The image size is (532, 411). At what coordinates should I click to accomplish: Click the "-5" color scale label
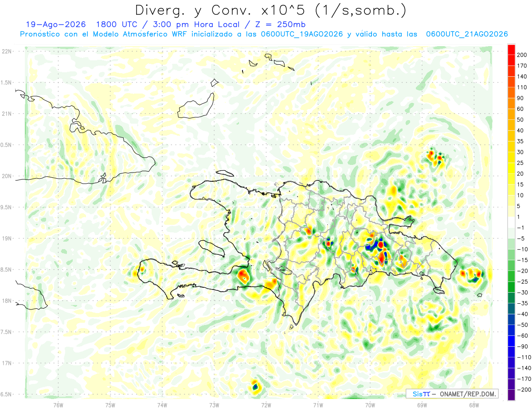pos(521,238)
